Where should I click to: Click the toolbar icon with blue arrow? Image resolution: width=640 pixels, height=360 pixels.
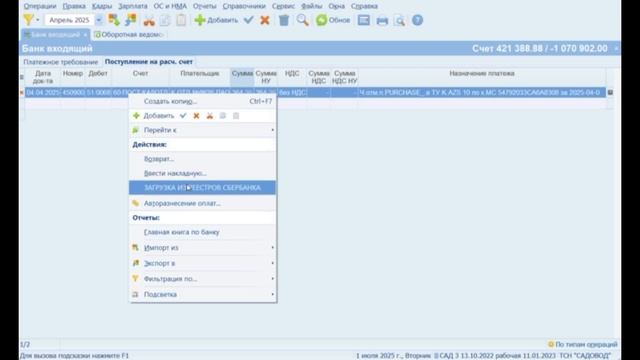click(x=131, y=20)
